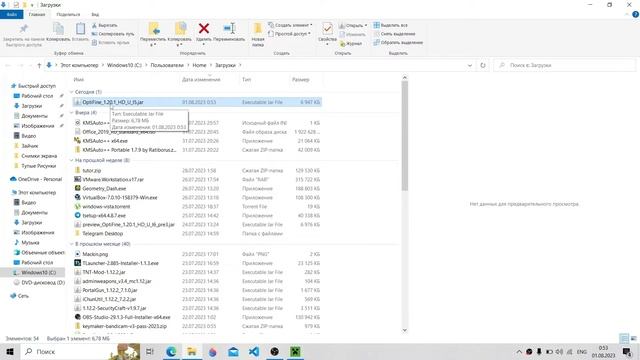
Task: Click Журнал (History) in the ribbon
Action: point(351,43)
